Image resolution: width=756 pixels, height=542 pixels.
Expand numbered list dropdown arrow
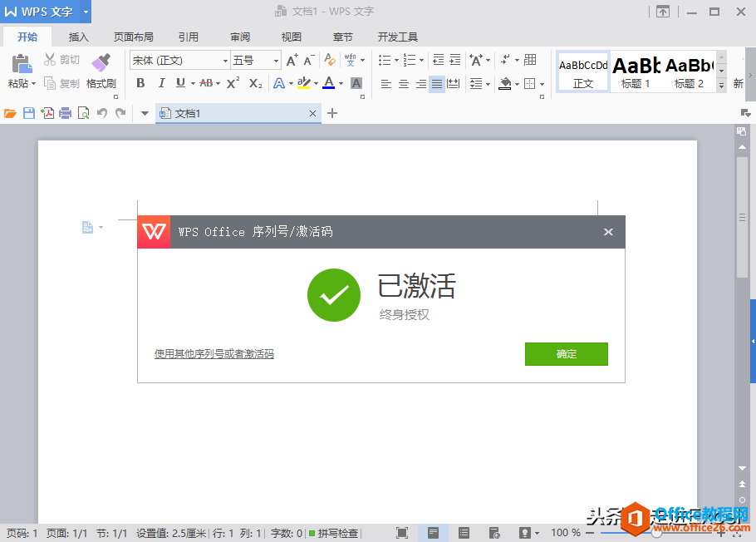tap(421, 61)
